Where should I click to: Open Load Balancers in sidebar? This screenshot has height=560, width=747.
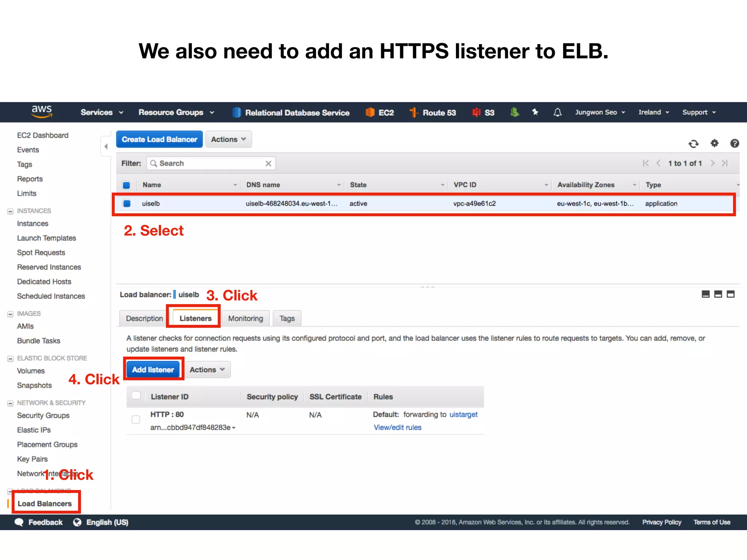click(44, 503)
